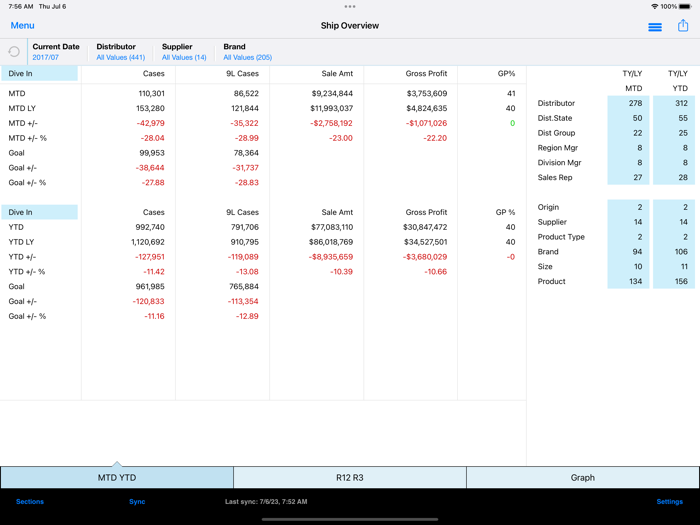The height and width of the screenshot is (525, 700).
Task: Click the Ship Overview title
Action: click(x=350, y=25)
